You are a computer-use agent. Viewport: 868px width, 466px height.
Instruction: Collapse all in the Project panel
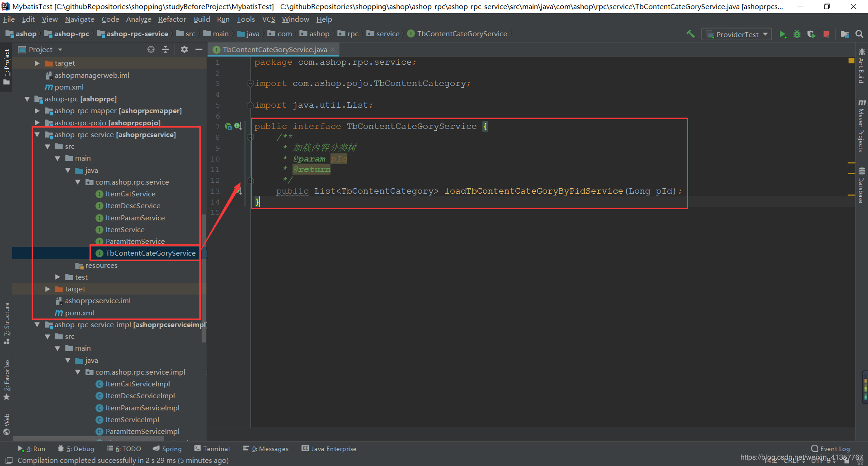point(165,49)
